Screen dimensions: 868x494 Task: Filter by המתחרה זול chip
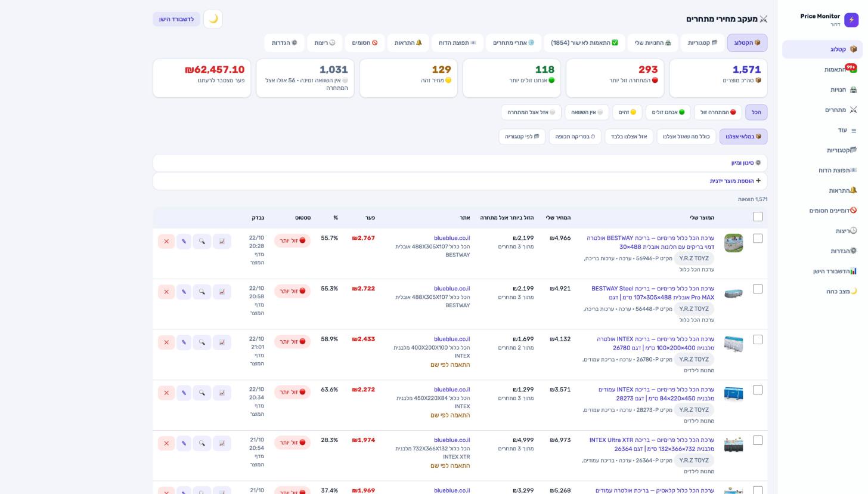point(718,112)
